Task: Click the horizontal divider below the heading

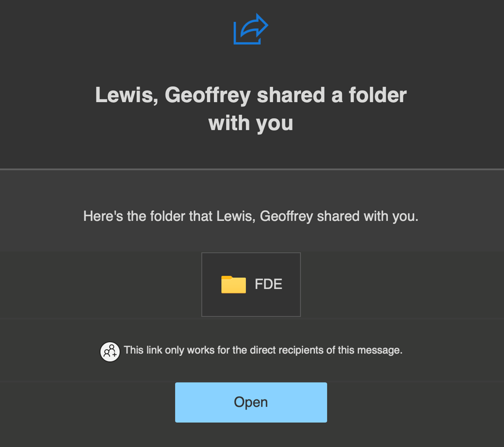Action: (x=252, y=169)
